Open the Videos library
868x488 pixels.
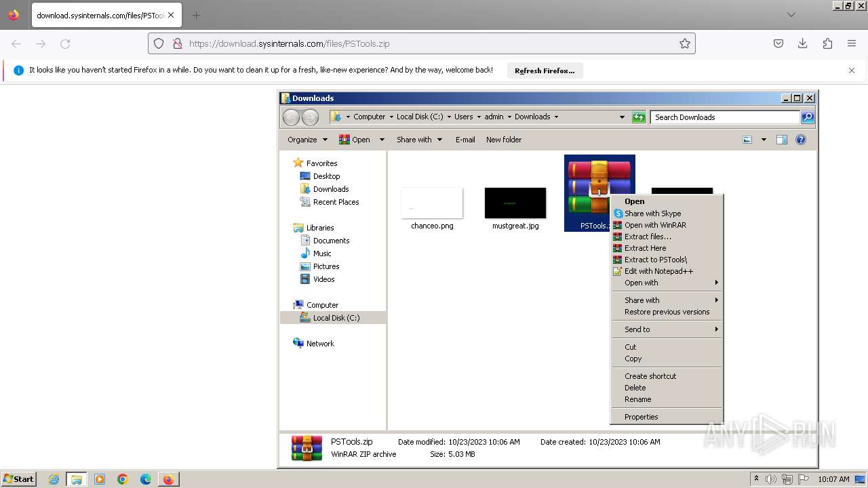(323, 279)
